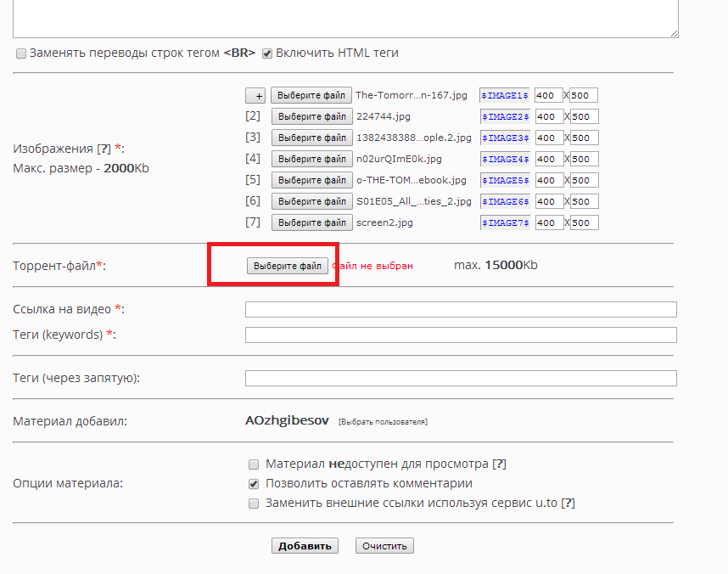The image size is (728, 574).
Task: Choose file button for image row [5]
Action: pyautogui.click(x=312, y=180)
